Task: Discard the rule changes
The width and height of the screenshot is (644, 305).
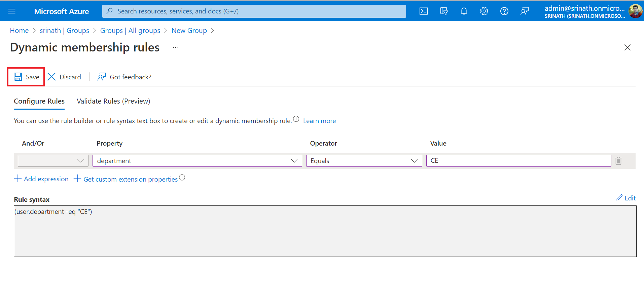Action: (x=64, y=77)
